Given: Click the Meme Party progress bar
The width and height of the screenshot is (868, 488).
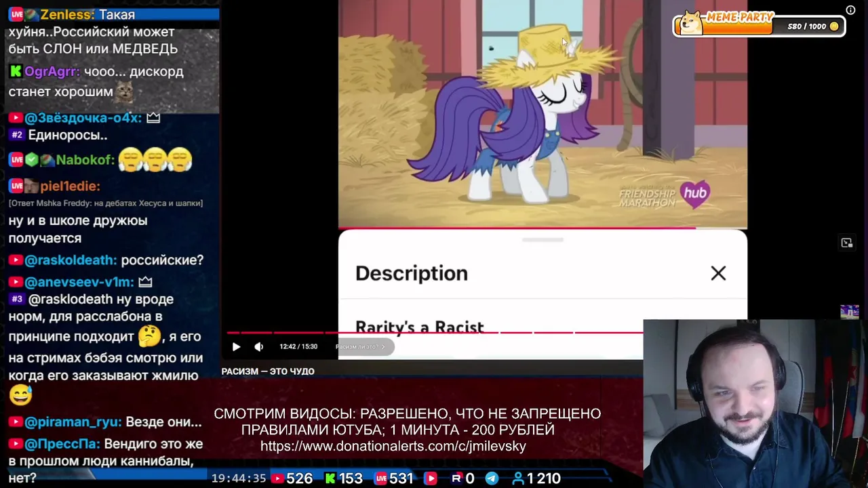Looking at the screenshot, I should [x=759, y=26].
